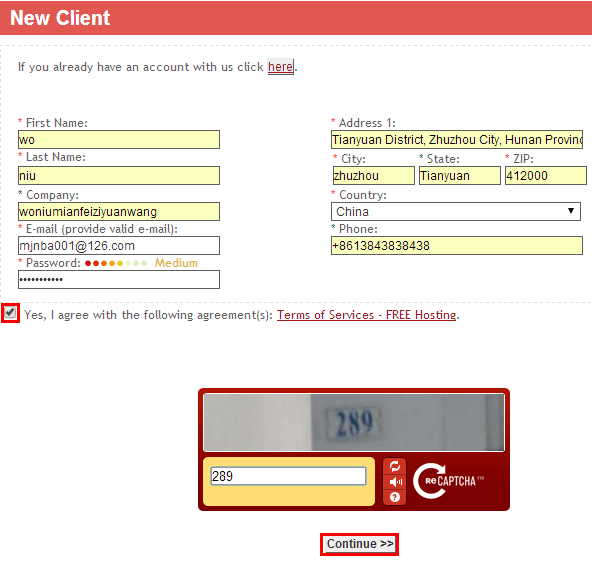
Task: Click the Continue >> button
Action: (x=359, y=544)
